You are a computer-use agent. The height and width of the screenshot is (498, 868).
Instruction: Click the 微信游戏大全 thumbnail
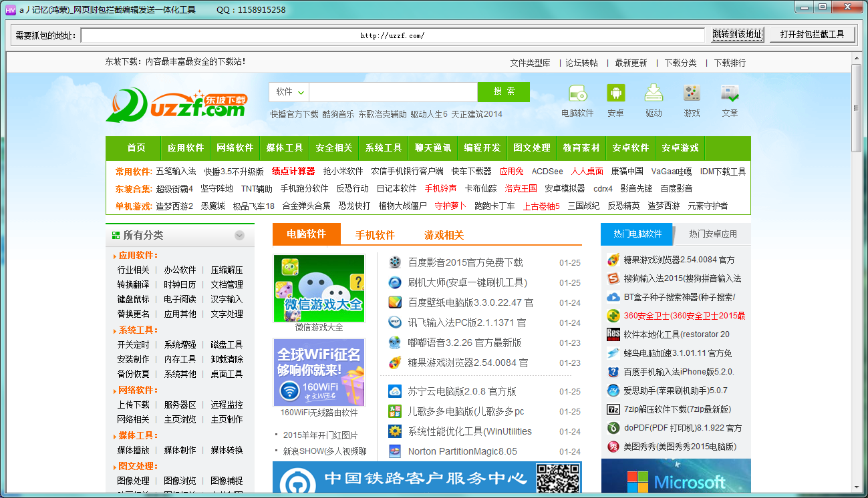(x=319, y=288)
